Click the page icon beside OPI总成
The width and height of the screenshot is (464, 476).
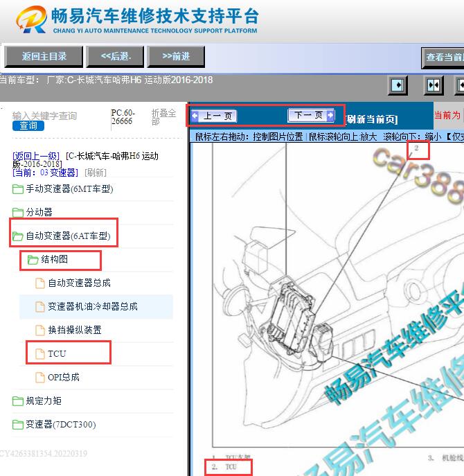pos(40,378)
